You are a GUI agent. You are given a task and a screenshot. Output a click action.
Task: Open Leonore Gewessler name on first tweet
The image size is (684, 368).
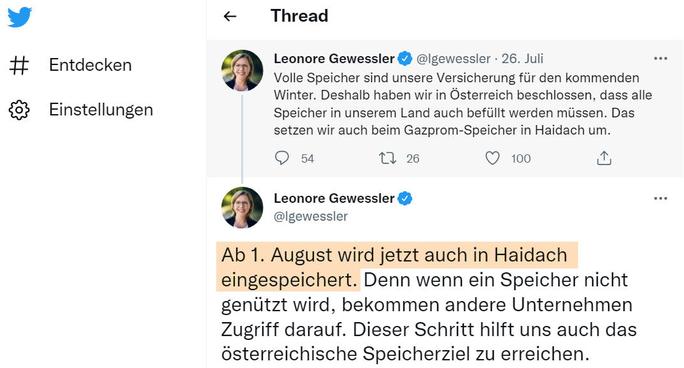tap(334, 58)
